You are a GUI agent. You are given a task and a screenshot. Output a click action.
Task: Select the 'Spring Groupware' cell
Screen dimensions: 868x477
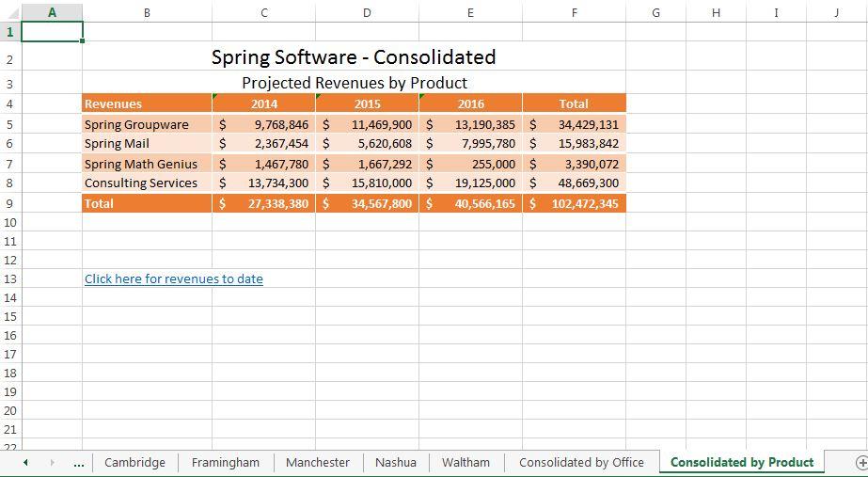[148, 124]
